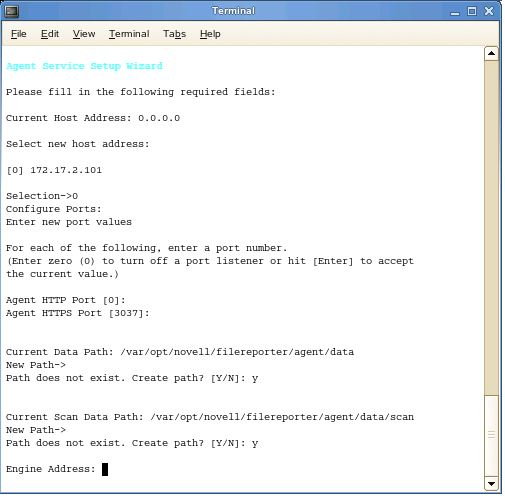The width and height of the screenshot is (505, 496).
Task: Click 'Agent HTTP Port [0]:' line
Action: (x=66, y=300)
